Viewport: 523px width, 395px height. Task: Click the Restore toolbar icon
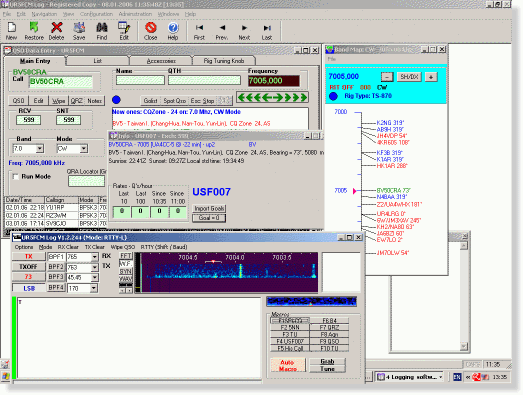(x=34, y=27)
